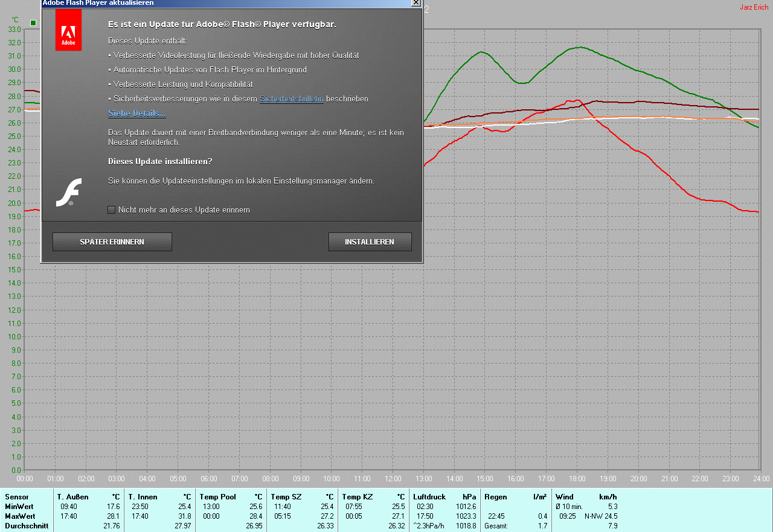
Task: Select the 'Luftdruck' column header
Action: click(428, 497)
